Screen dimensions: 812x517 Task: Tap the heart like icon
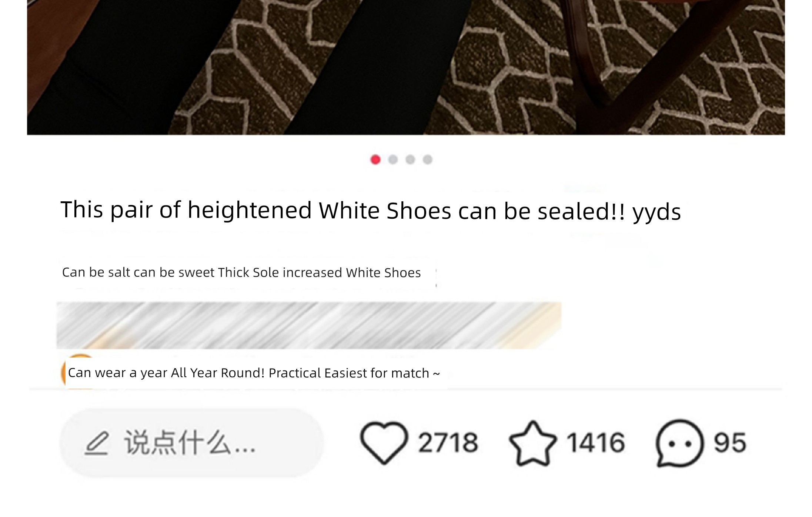coord(384,443)
